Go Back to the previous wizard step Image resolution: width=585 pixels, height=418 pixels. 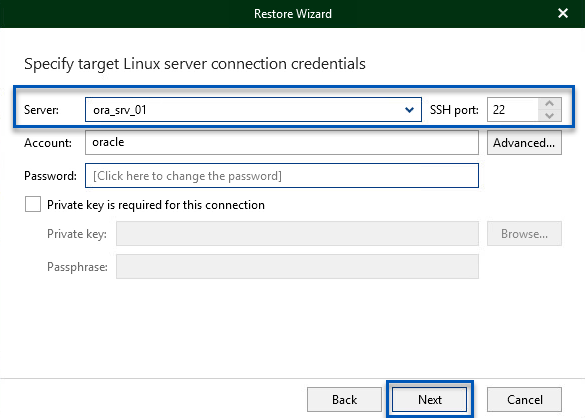tap(344, 400)
